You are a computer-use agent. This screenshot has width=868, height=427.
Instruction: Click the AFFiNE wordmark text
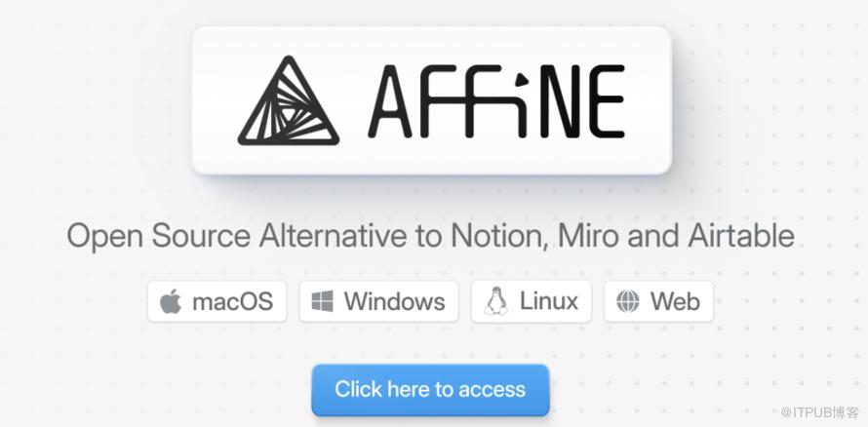point(496,101)
